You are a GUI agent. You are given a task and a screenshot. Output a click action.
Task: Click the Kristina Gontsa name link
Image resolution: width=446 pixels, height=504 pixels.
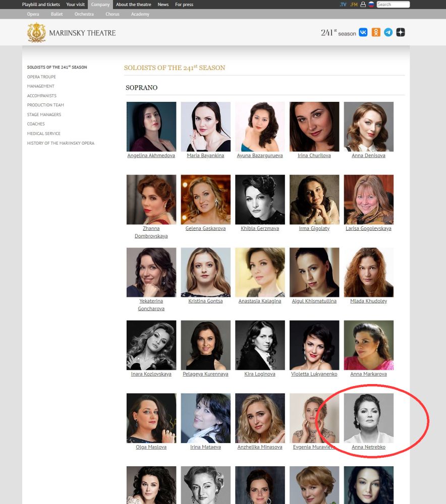point(206,301)
